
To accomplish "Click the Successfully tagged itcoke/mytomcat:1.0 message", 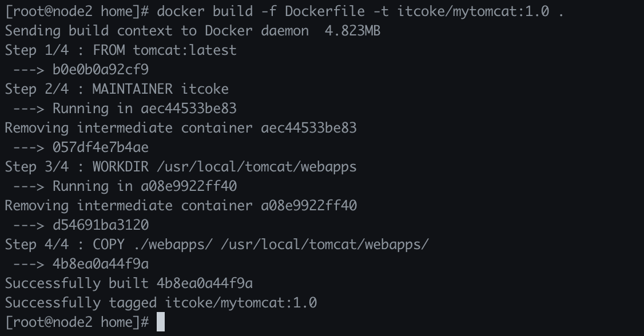I will click(161, 303).
